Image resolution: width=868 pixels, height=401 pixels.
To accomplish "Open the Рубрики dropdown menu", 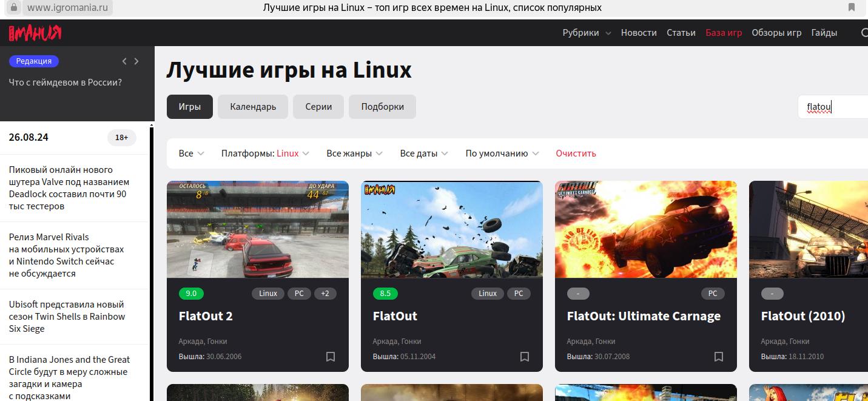I will coord(587,33).
